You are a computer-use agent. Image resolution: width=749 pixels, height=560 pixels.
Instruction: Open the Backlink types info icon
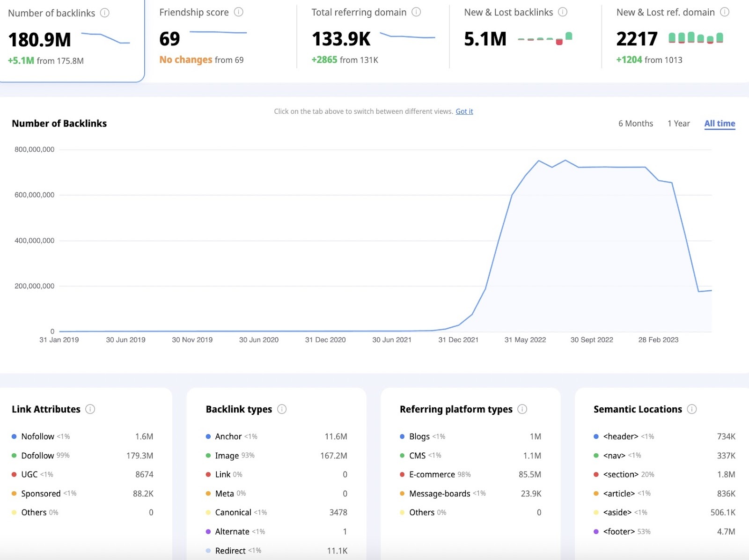pyautogui.click(x=282, y=409)
